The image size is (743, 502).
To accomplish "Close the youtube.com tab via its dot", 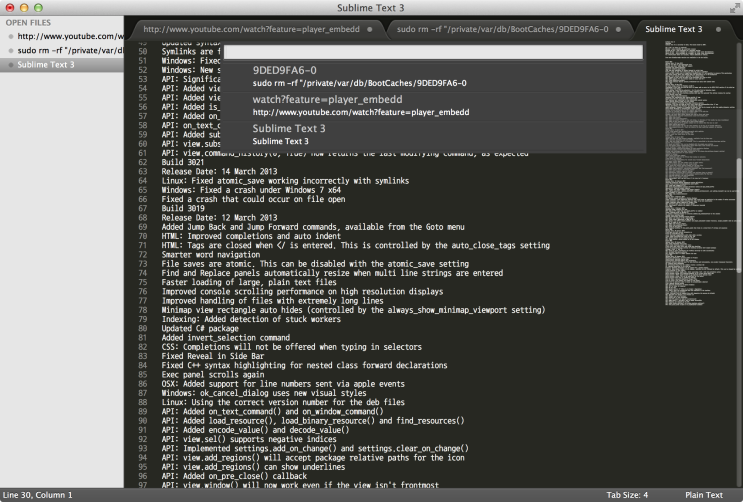I will [x=370, y=29].
